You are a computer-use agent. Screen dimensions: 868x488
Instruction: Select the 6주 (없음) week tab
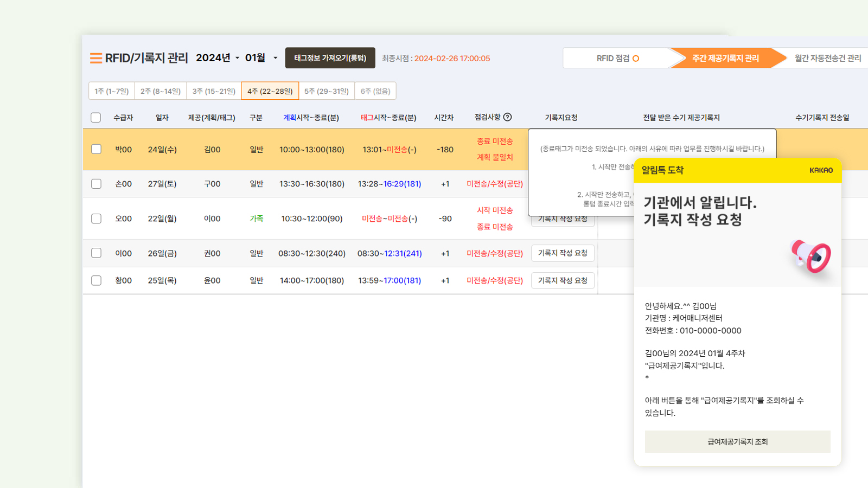pyautogui.click(x=375, y=91)
